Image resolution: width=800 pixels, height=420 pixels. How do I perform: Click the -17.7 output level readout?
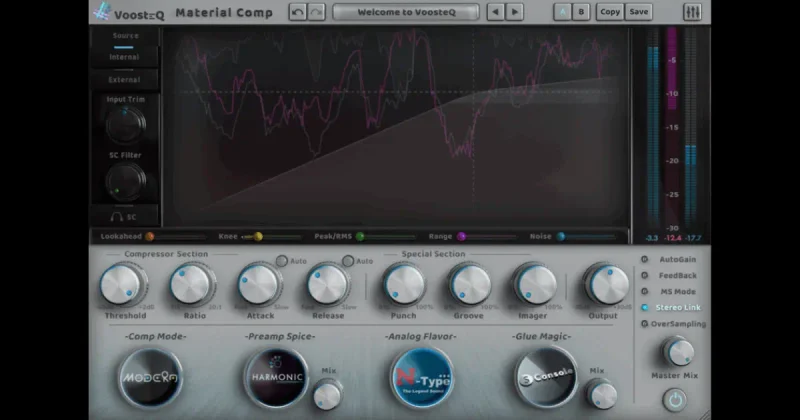(693, 238)
